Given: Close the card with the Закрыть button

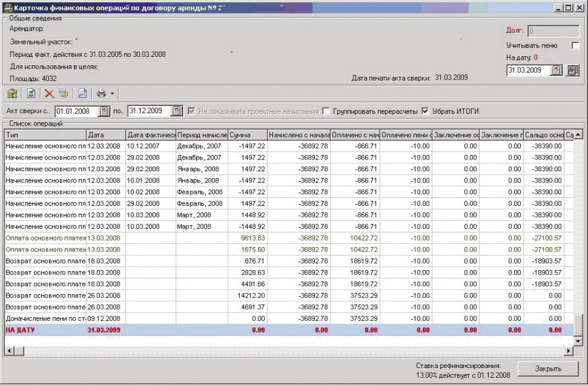Looking at the screenshot, I should 548,369.
